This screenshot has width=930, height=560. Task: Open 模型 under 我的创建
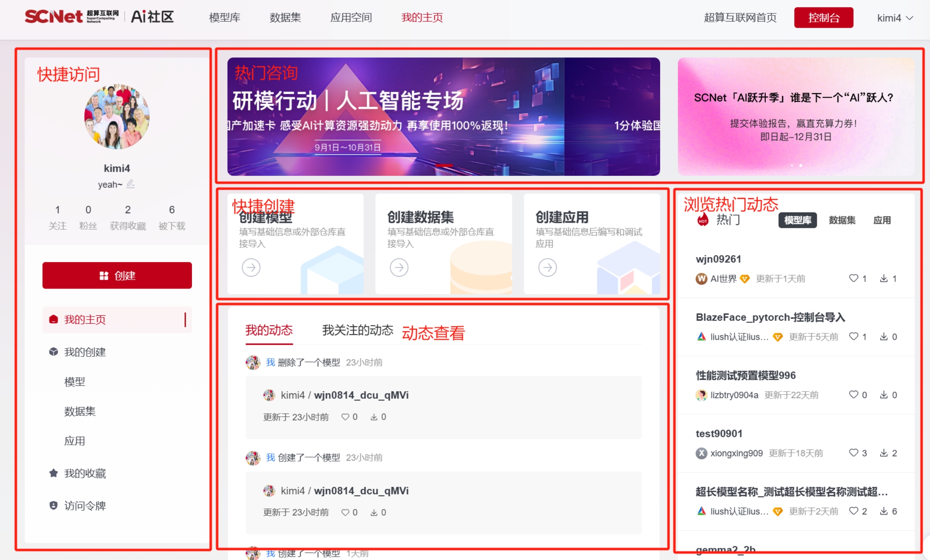(x=75, y=382)
